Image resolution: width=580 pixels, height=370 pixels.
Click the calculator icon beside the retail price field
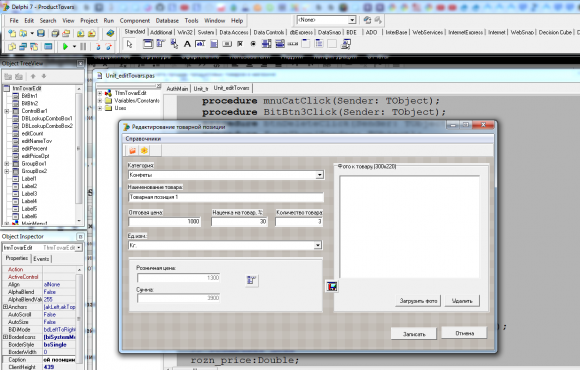tap(252, 280)
